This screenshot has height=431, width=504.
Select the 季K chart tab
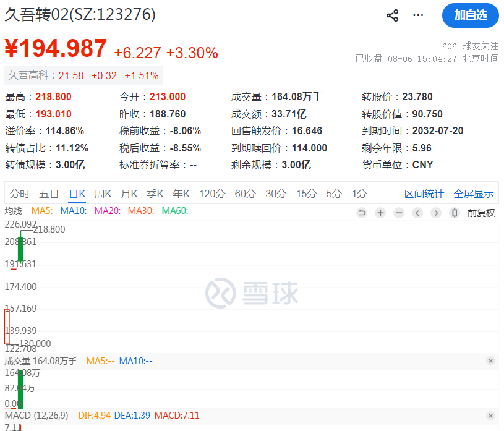tap(155, 194)
